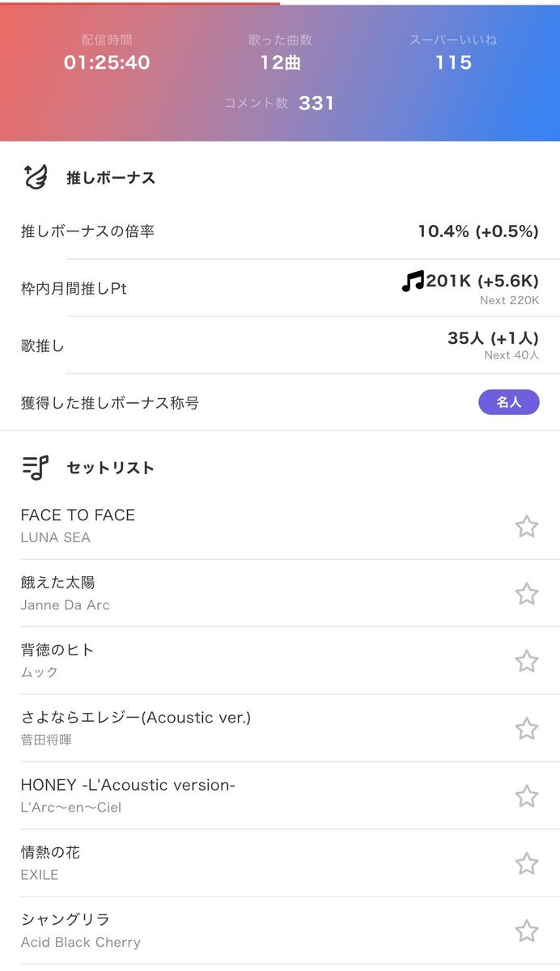Tap star beside HONEY -L'Acoustic version-

point(527,796)
